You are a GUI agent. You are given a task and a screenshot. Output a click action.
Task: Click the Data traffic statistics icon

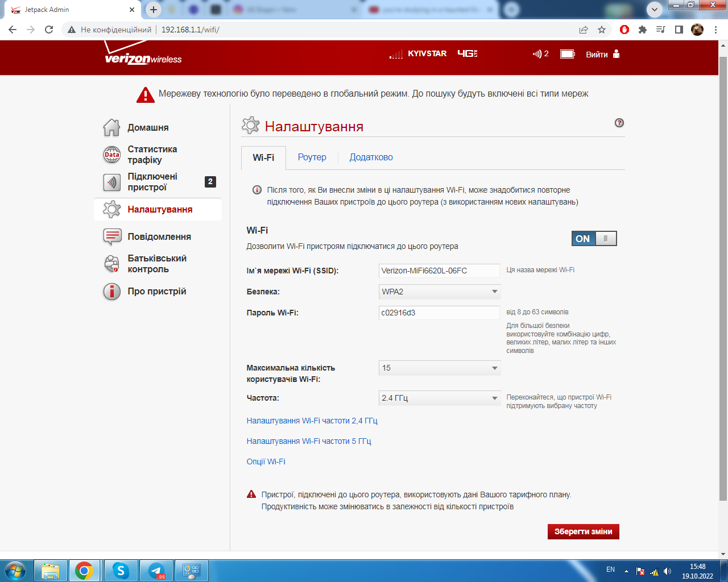[x=111, y=155]
